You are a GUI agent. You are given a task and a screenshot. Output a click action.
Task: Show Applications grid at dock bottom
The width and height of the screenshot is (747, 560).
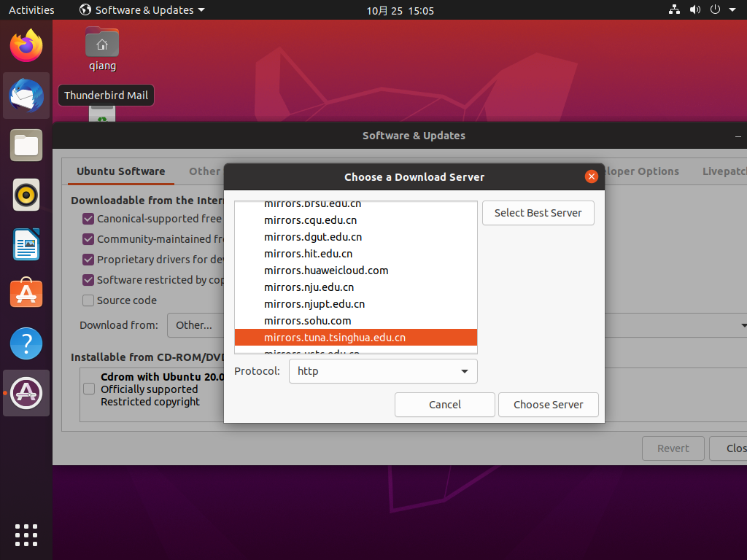(26, 534)
